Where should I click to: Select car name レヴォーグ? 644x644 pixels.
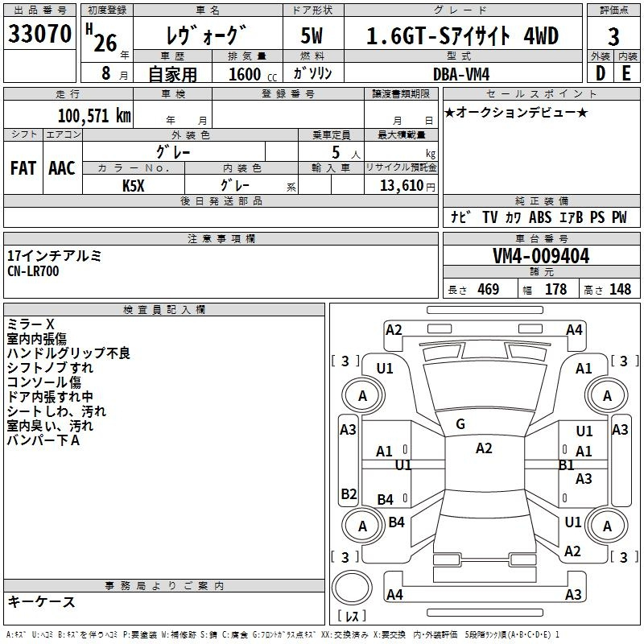tap(207, 35)
